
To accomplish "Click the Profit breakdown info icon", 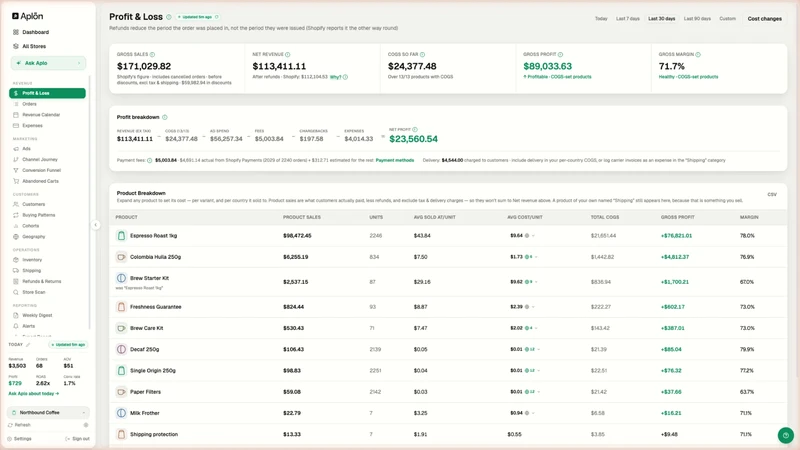I will (x=165, y=117).
